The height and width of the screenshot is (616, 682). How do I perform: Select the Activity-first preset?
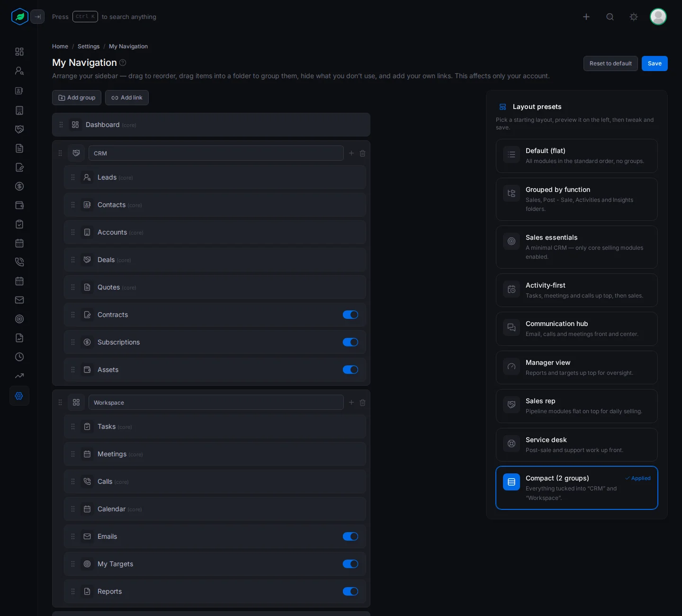pos(577,290)
